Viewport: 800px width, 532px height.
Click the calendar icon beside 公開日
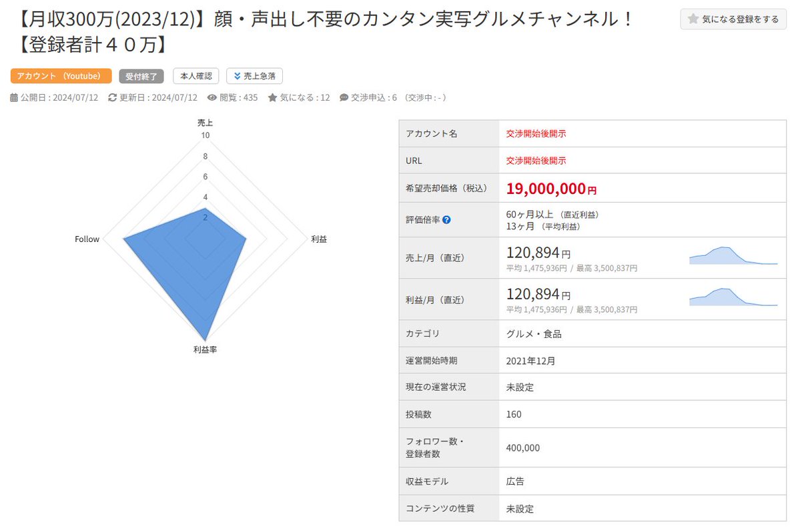coord(14,97)
